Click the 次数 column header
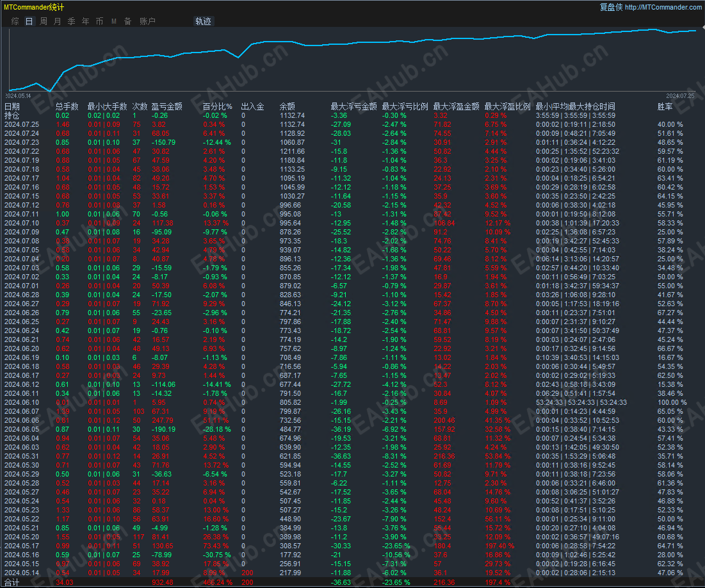The width and height of the screenshot is (705, 588). point(140,106)
